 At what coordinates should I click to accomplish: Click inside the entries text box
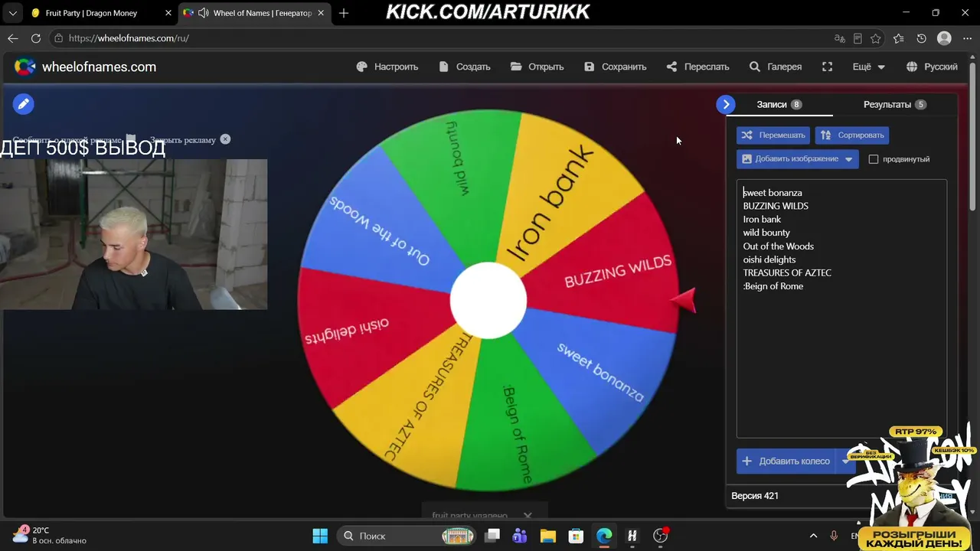coord(841,308)
